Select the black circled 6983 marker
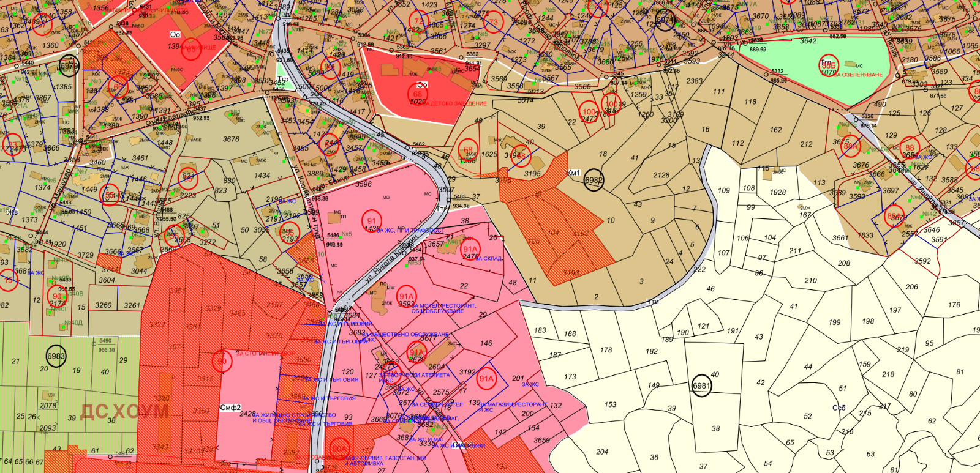The height and width of the screenshot is (473, 980). point(56,357)
